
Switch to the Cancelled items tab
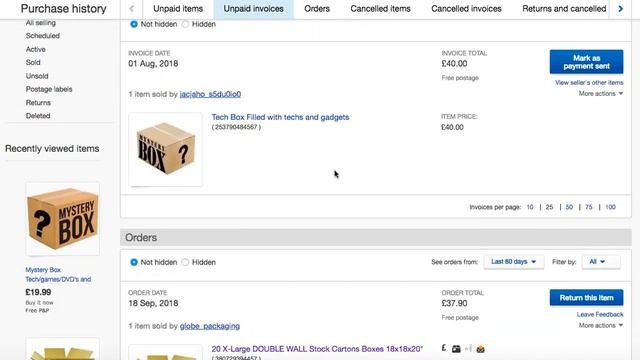(380, 9)
